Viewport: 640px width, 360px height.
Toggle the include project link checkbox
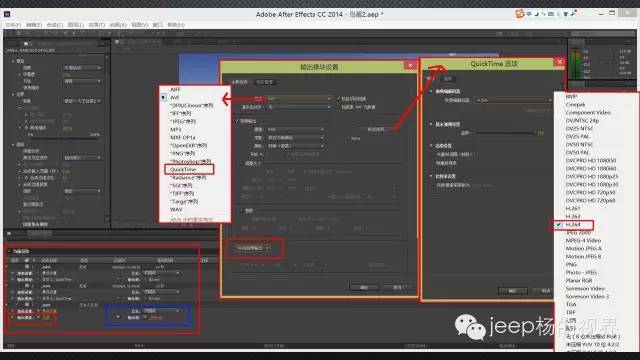click(338, 98)
